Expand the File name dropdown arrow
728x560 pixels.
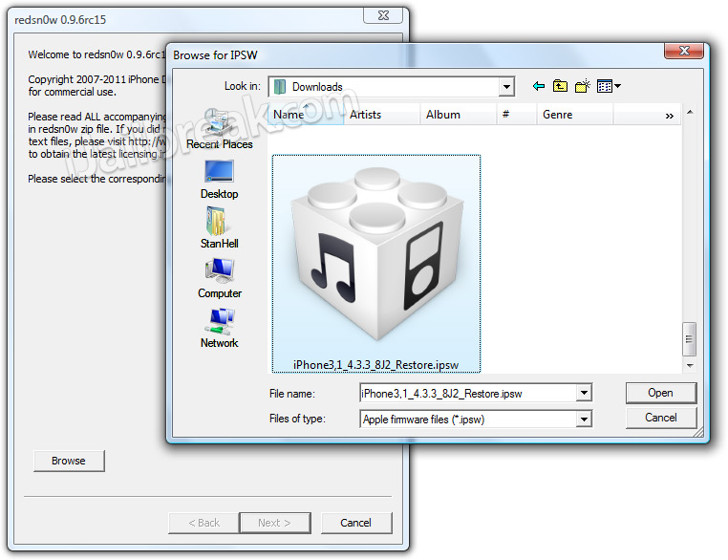point(584,393)
